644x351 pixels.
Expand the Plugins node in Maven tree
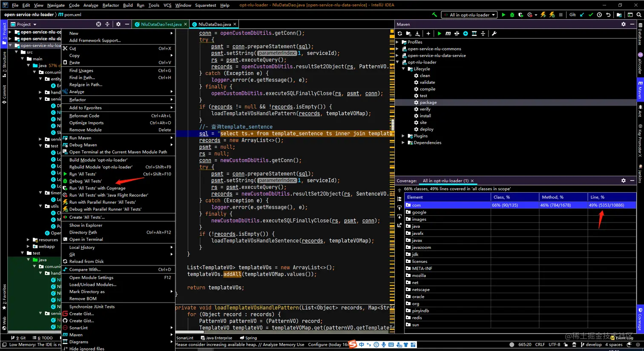coord(403,136)
